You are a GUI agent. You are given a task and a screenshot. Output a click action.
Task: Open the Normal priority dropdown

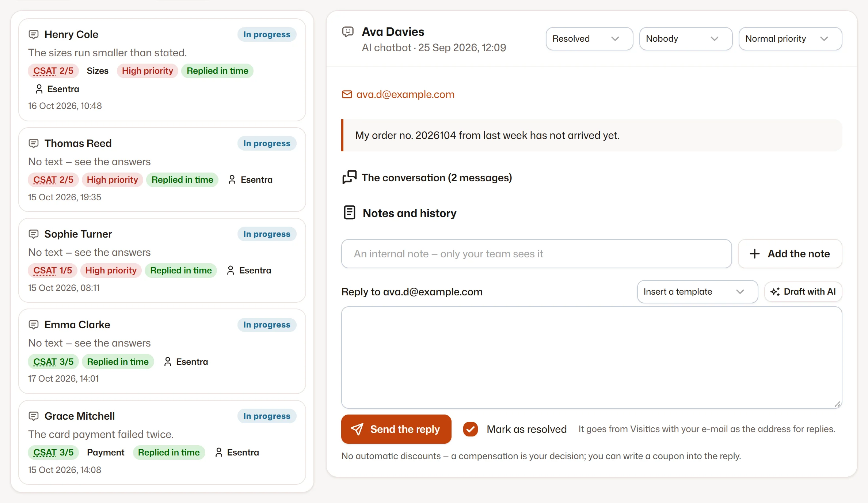pyautogui.click(x=790, y=39)
